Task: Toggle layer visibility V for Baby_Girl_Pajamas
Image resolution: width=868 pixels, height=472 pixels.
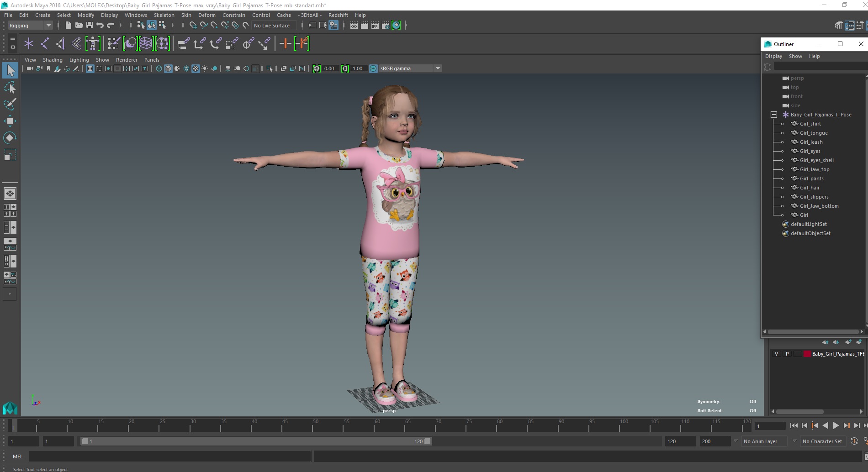Action: tap(776, 354)
